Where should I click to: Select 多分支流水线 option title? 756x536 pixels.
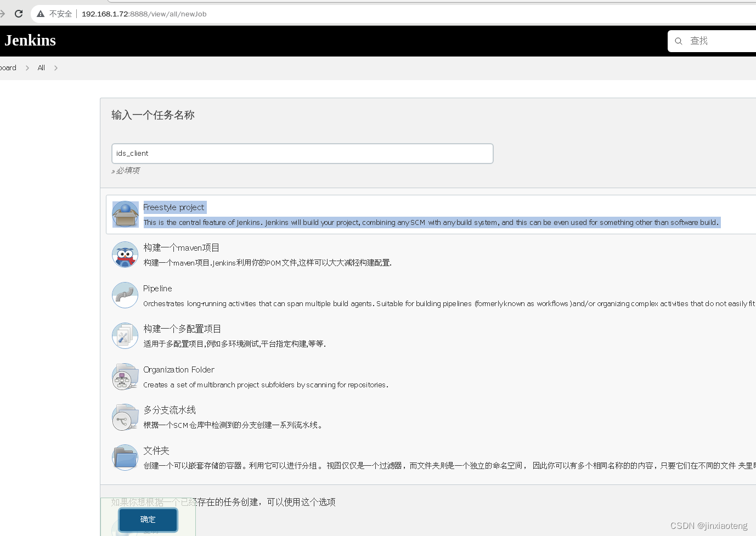170,410
